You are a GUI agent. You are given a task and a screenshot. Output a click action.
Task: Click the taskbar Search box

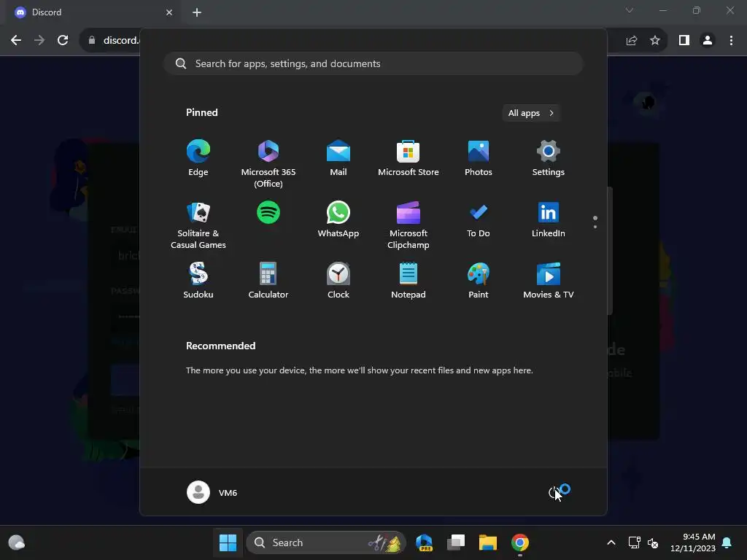pos(326,542)
